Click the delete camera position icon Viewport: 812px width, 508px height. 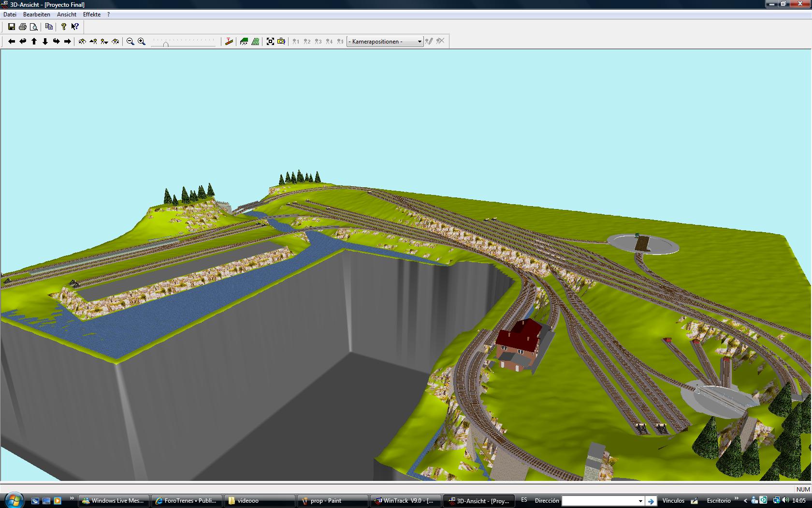pyautogui.click(x=440, y=42)
